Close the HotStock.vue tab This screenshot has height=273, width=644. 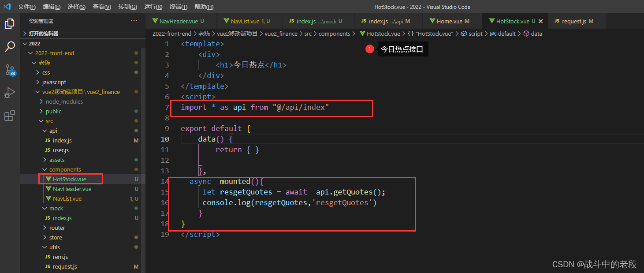coord(540,20)
